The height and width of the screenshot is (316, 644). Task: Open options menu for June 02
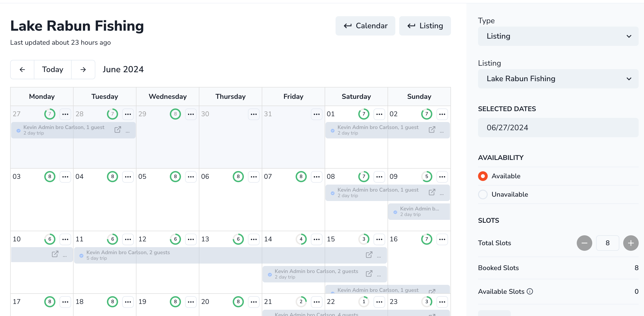click(442, 114)
